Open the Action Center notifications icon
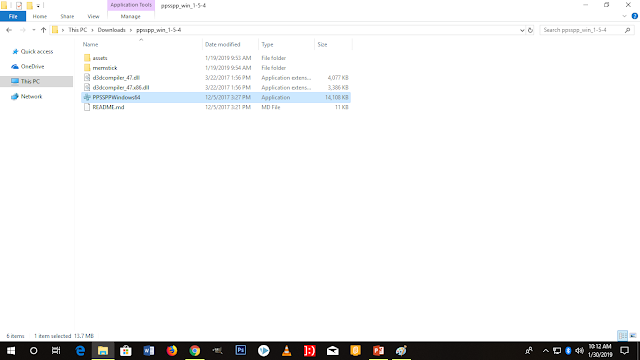640x360 pixels. point(624,351)
